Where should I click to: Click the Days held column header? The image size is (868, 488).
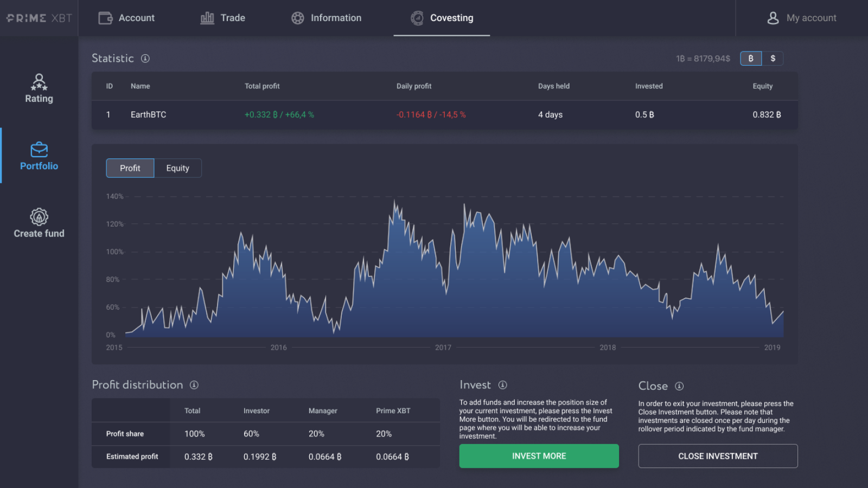coord(554,86)
